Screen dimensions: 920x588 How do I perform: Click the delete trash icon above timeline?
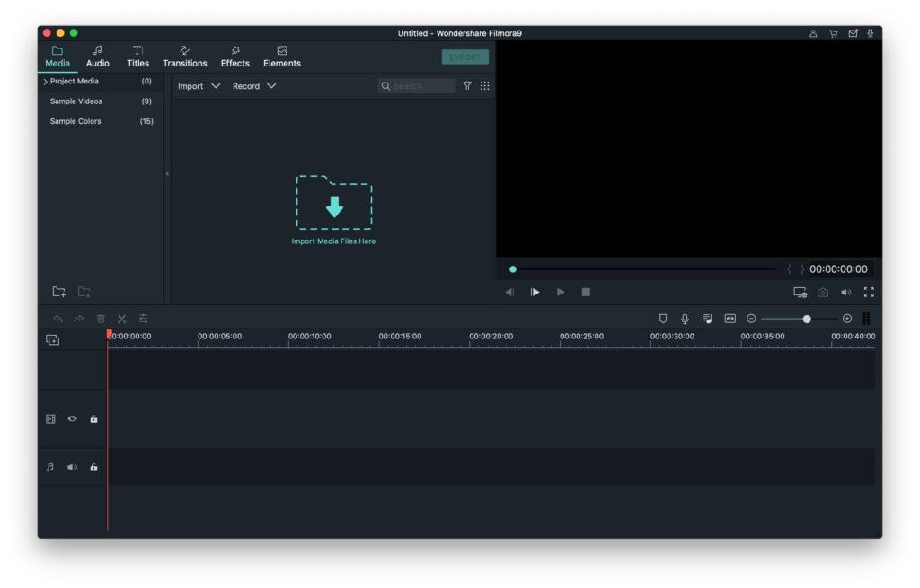click(x=101, y=319)
